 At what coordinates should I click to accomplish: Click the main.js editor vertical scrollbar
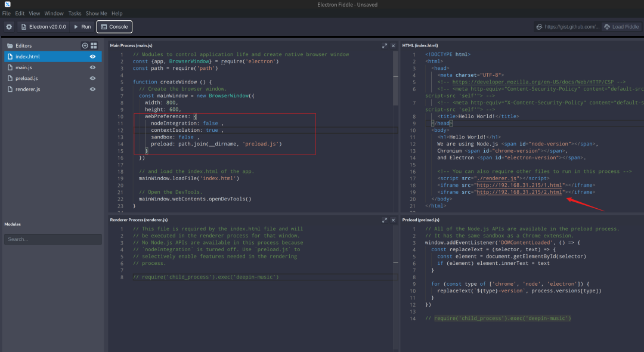point(395,78)
